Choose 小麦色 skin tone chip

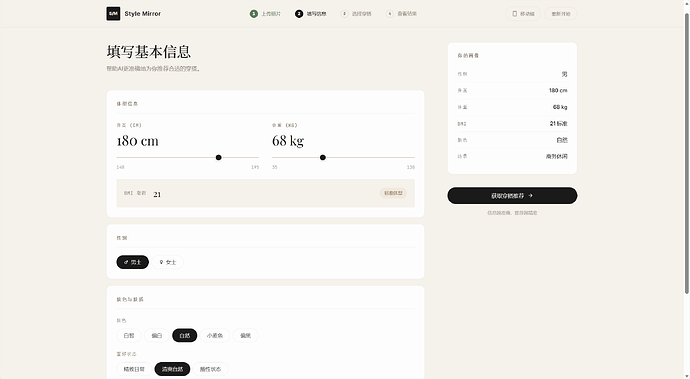(x=215, y=335)
